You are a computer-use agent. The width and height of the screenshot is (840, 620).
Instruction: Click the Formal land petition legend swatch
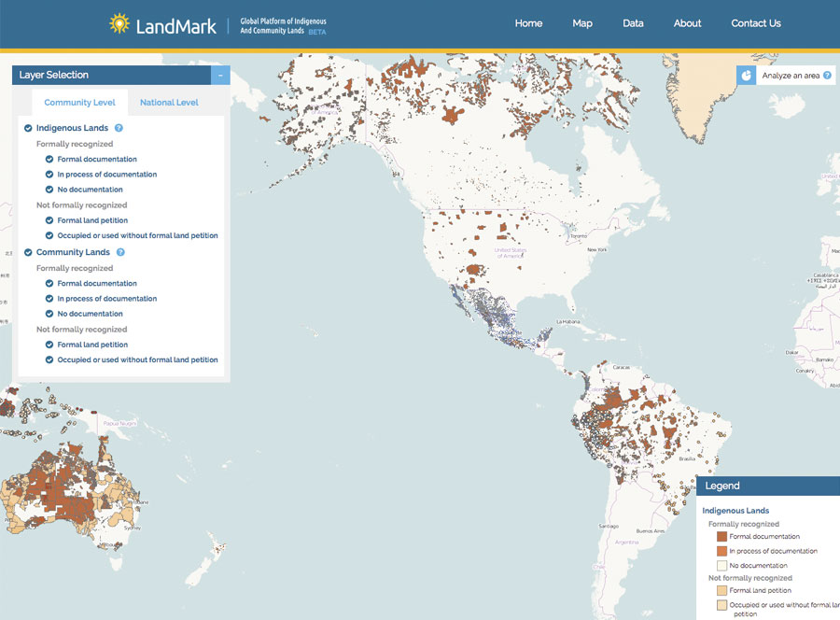[x=722, y=590]
